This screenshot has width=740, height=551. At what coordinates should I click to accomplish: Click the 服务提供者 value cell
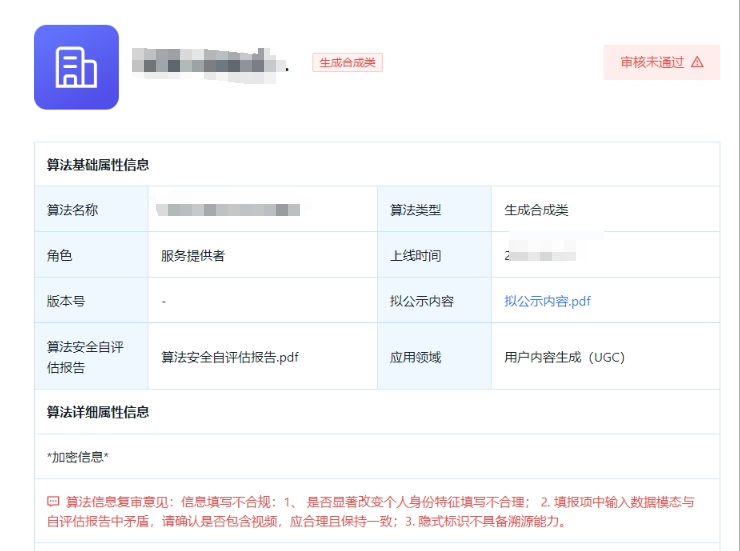[x=263, y=255]
